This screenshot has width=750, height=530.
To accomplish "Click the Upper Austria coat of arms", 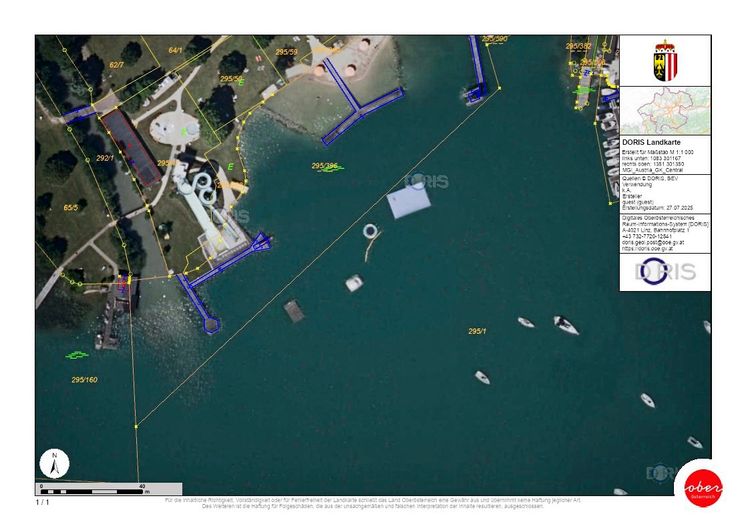I will point(665,60).
